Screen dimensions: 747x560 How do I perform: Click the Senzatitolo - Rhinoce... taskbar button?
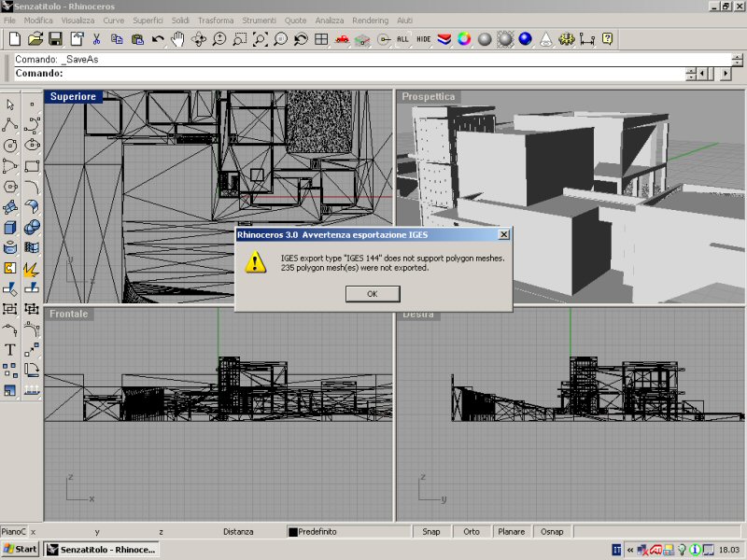point(102,549)
